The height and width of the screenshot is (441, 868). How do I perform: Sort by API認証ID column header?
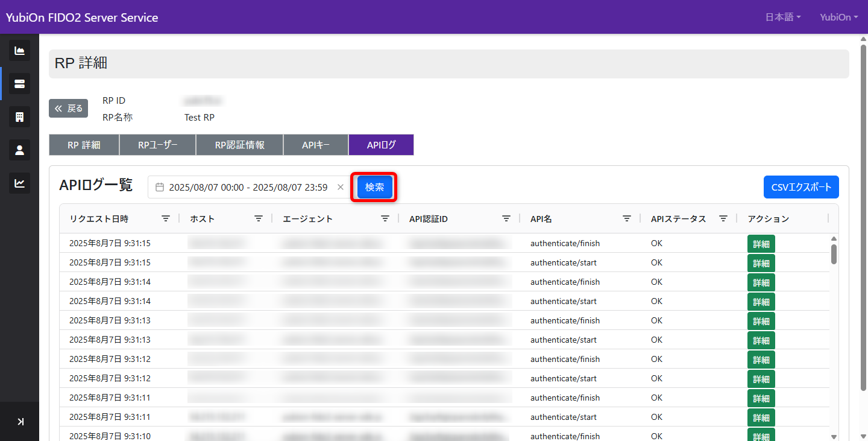tap(429, 219)
